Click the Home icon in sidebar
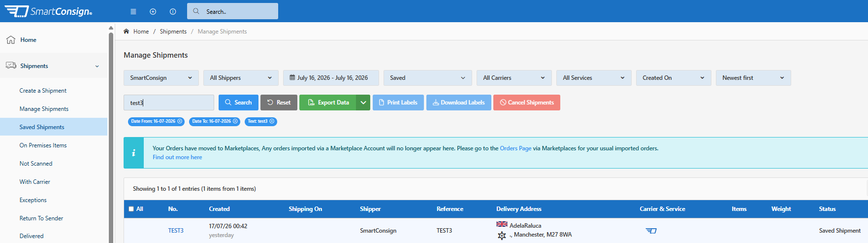The height and width of the screenshot is (243, 868). 11,40
